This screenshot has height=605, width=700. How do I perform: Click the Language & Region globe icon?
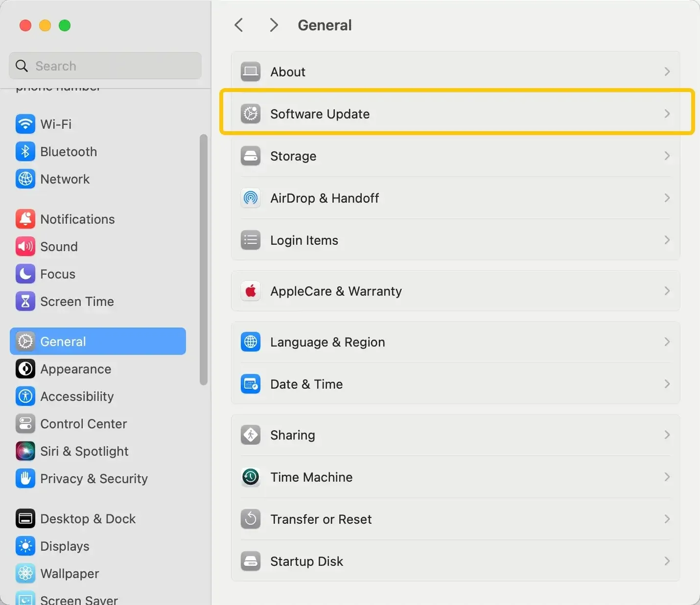coord(251,342)
